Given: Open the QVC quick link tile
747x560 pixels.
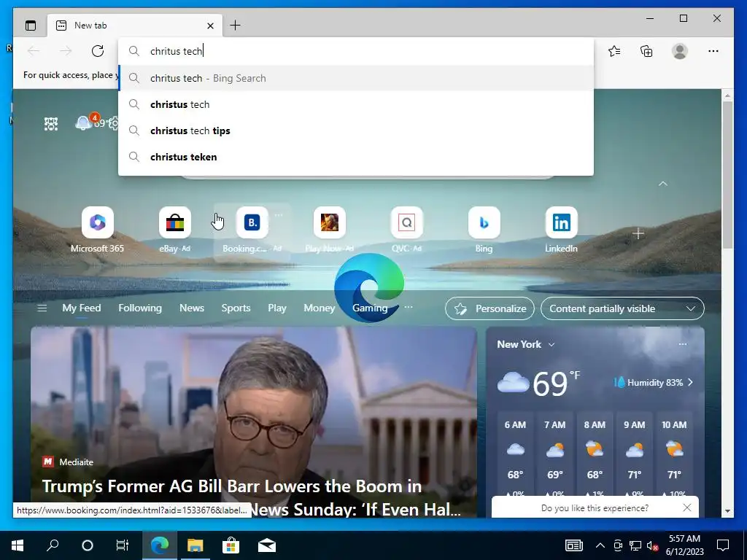Looking at the screenshot, I should click(x=406, y=230).
